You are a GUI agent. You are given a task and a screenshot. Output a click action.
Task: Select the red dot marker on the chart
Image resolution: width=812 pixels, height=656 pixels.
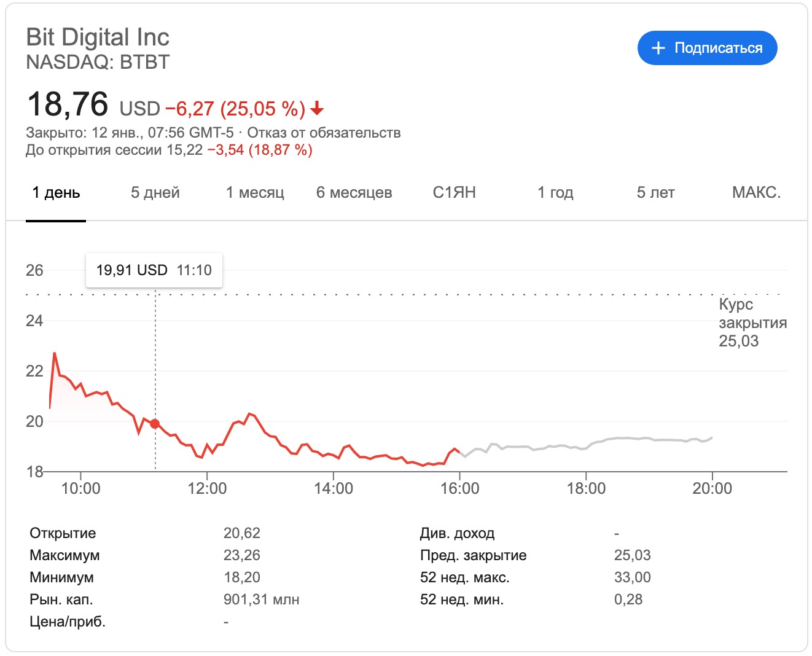click(155, 423)
